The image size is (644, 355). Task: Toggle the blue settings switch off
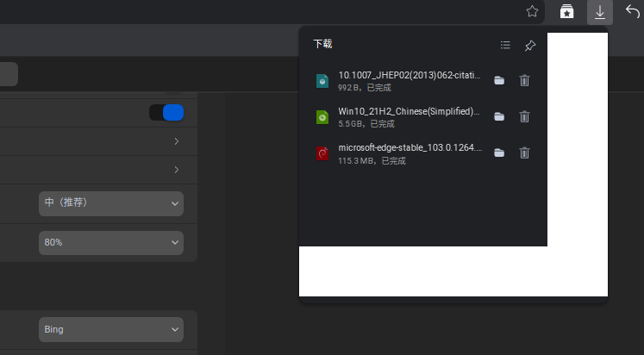click(x=166, y=113)
